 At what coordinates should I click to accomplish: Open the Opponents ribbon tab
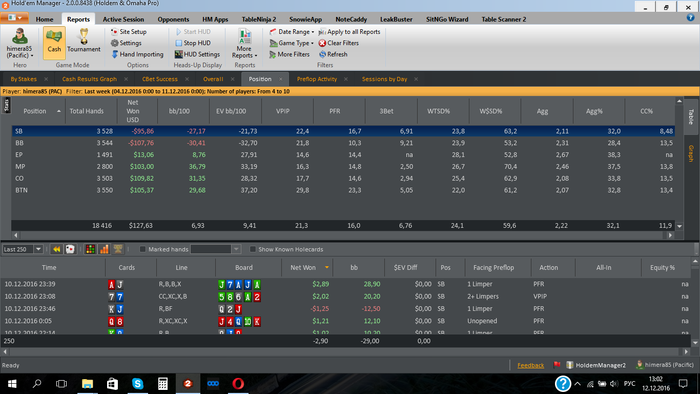click(x=173, y=19)
